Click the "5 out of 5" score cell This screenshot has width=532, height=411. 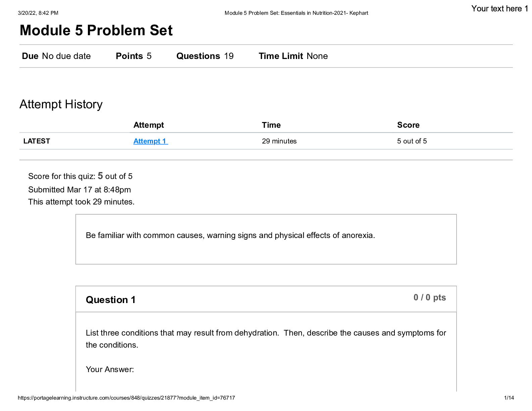412,141
